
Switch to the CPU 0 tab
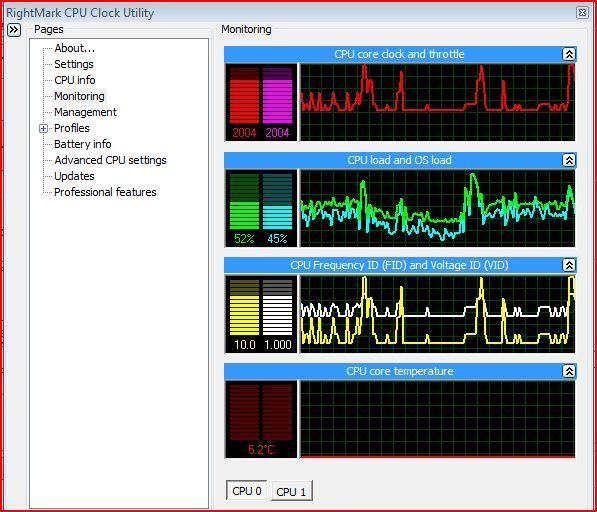coord(246,491)
